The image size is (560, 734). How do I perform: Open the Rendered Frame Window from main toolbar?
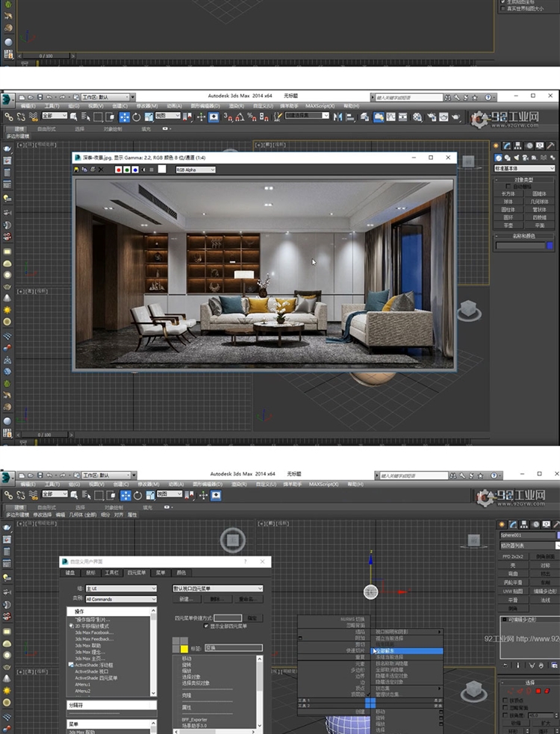pos(444,116)
